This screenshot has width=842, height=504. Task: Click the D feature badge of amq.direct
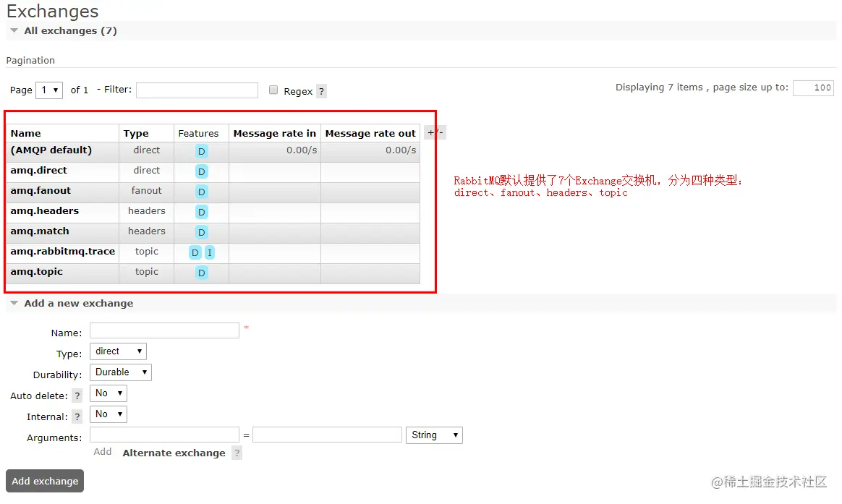(x=201, y=172)
